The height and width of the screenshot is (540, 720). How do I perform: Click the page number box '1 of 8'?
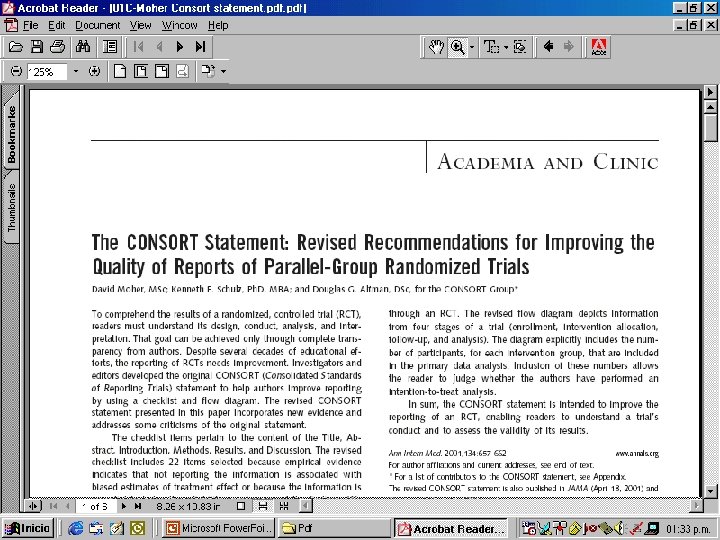click(x=95, y=506)
